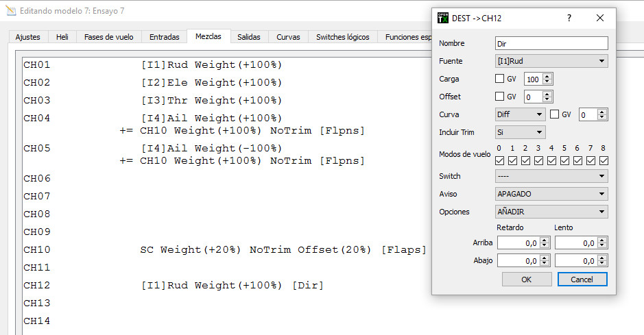Open the Aviso APAGADO dropdown
Viewport: 644px width, 335px height.
coord(551,194)
